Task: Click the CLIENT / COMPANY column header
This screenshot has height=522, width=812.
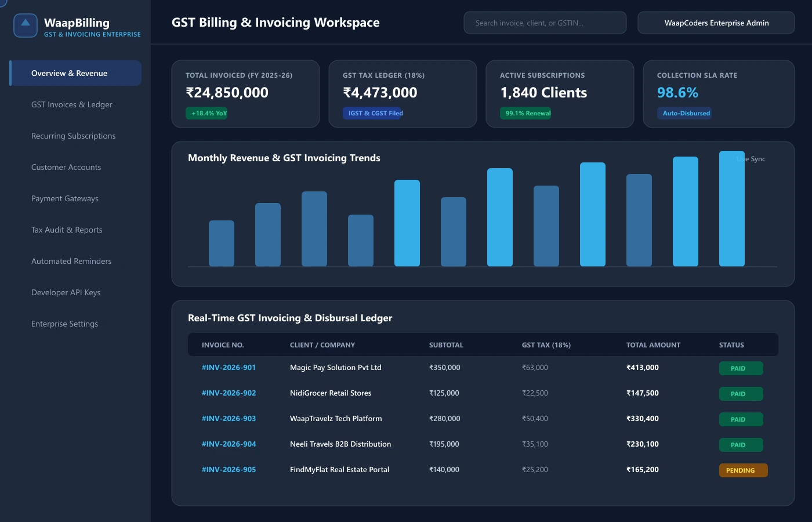Action: point(322,345)
